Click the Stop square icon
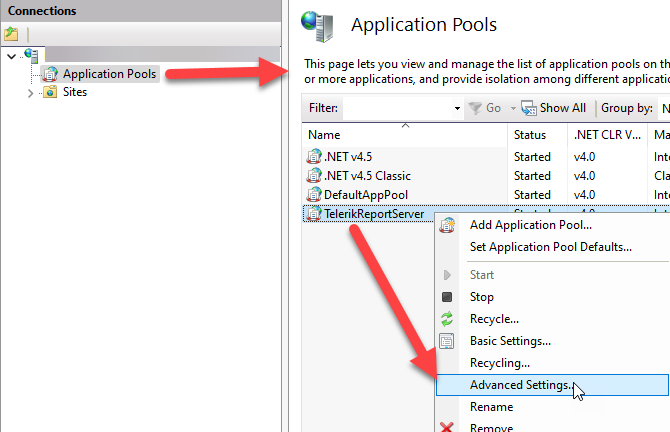The image size is (670, 432). [x=447, y=297]
